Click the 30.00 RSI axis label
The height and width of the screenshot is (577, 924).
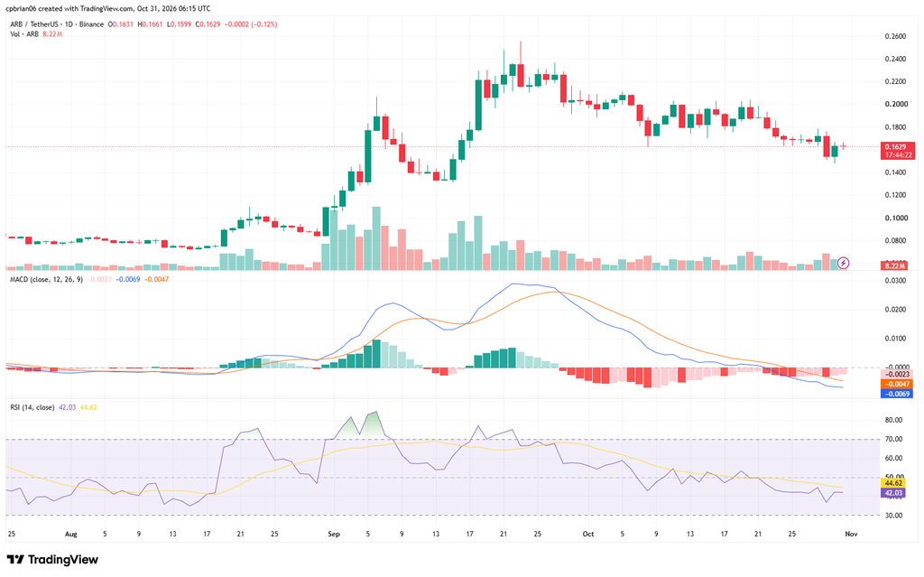(x=894, y=516)
